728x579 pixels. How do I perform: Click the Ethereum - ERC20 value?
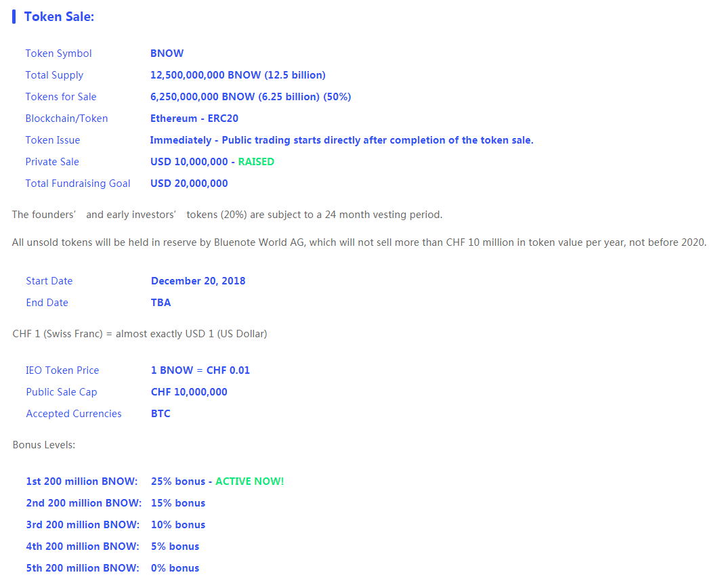(x=194, y=119)
